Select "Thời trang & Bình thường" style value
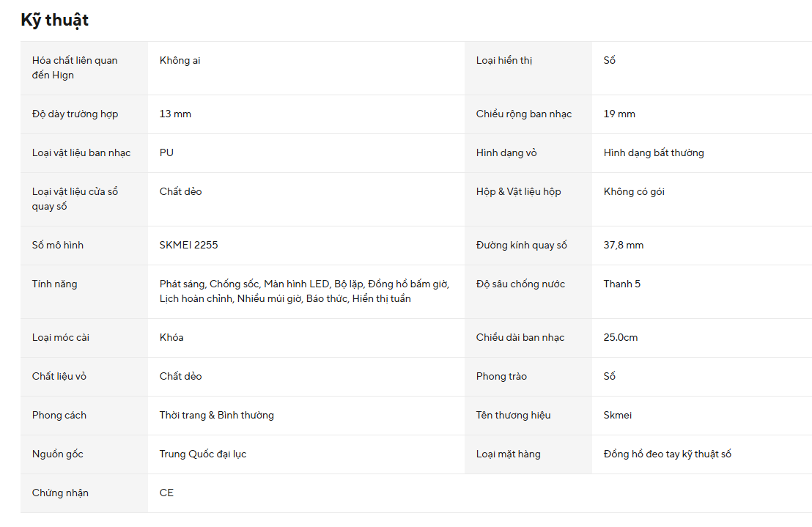Viewport: 812px width, 527px height. (216, 415)
